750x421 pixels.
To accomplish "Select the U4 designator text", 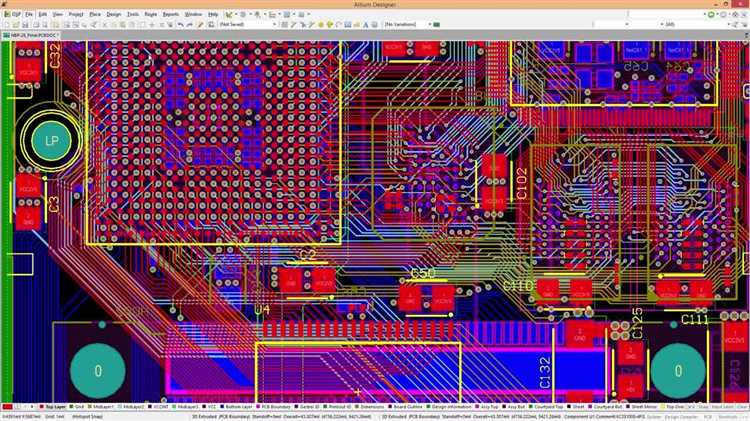I will pyautogui.click(x=262, y=310).
